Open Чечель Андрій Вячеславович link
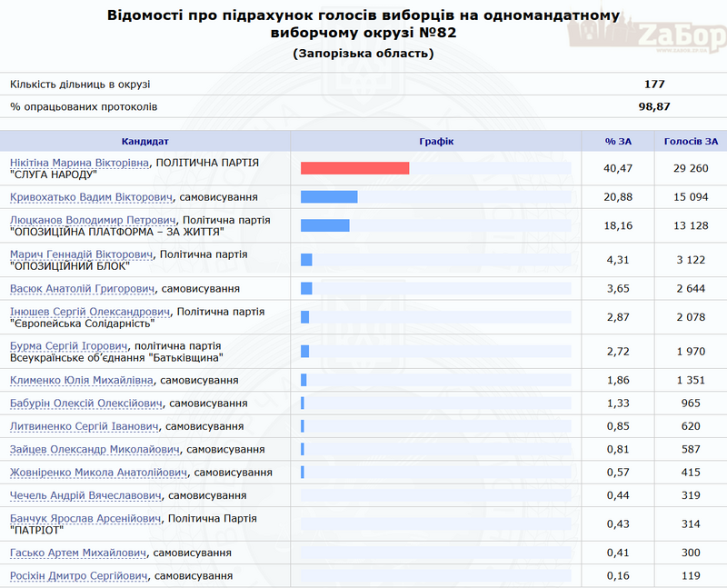This screenshot has width=727, height=588. coord(85,495)
